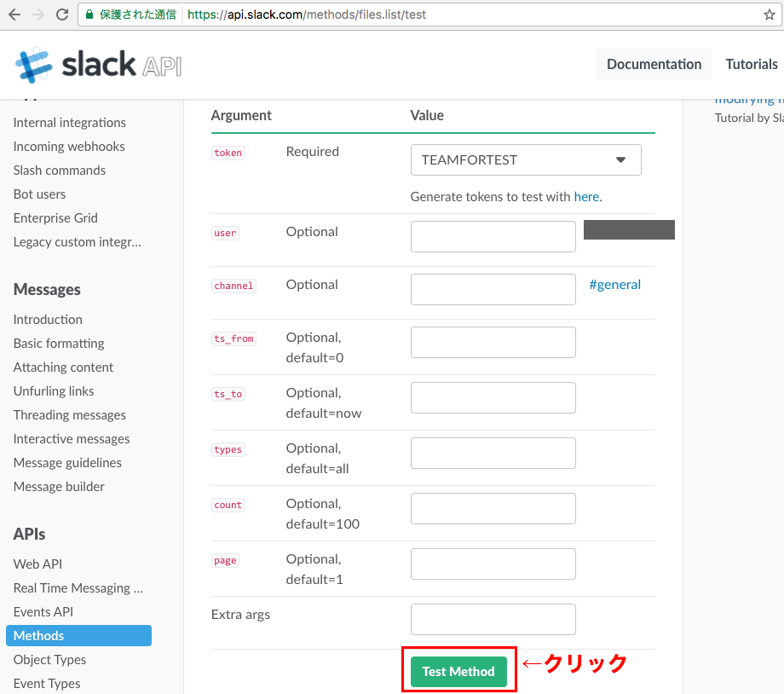Open the Documentation menu item

[654, 64]
